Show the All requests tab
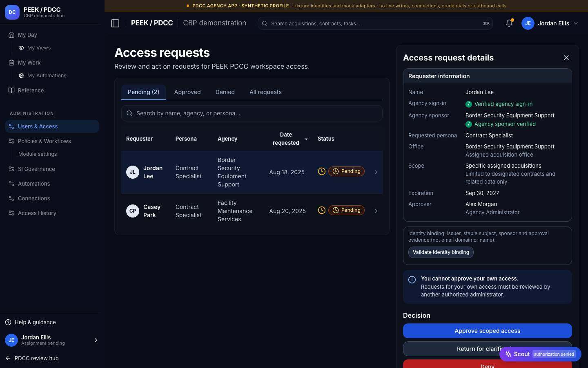The image size is (588, 368). click(265, 92)
